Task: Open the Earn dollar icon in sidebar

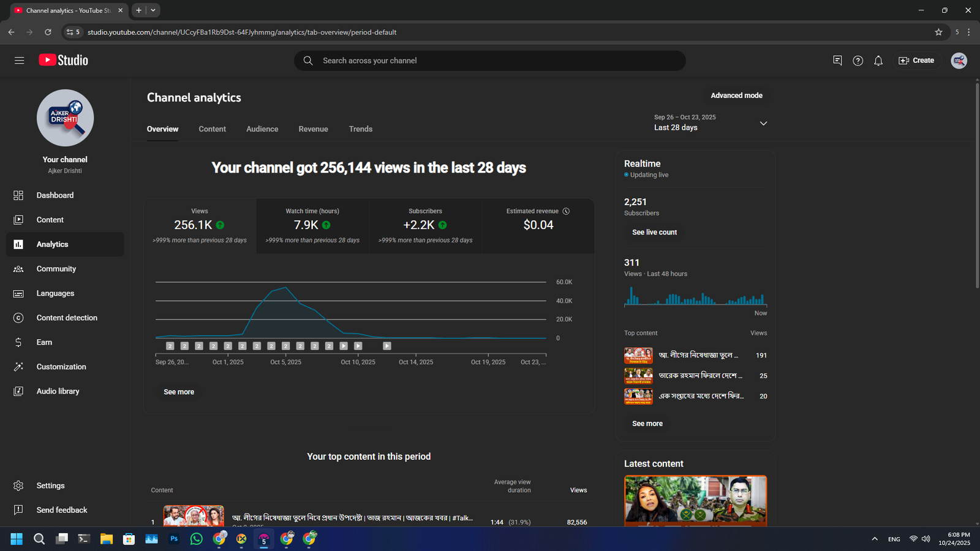Action: click(x=18, y=342)
